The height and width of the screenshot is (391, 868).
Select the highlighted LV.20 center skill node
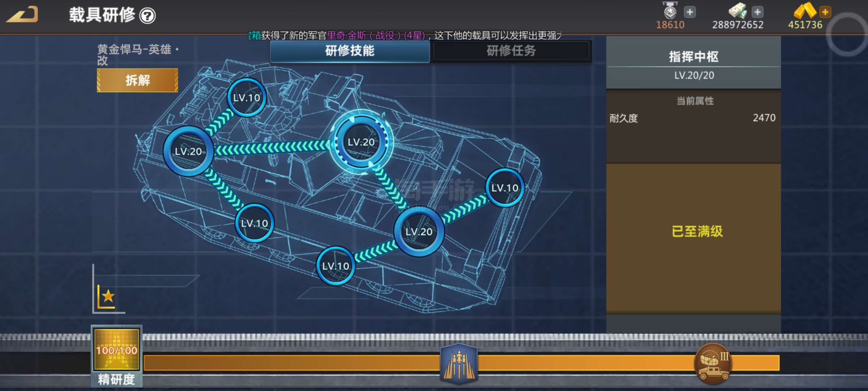coord(361,142)
